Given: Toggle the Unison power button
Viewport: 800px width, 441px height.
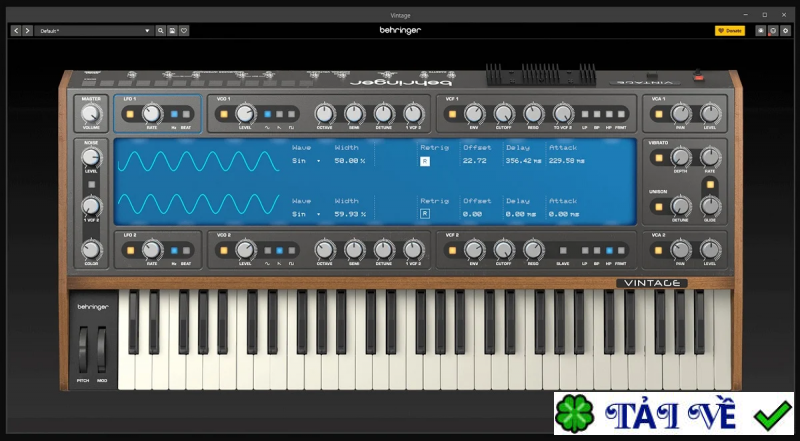Looking at the screenshot, I should point(659,207).
